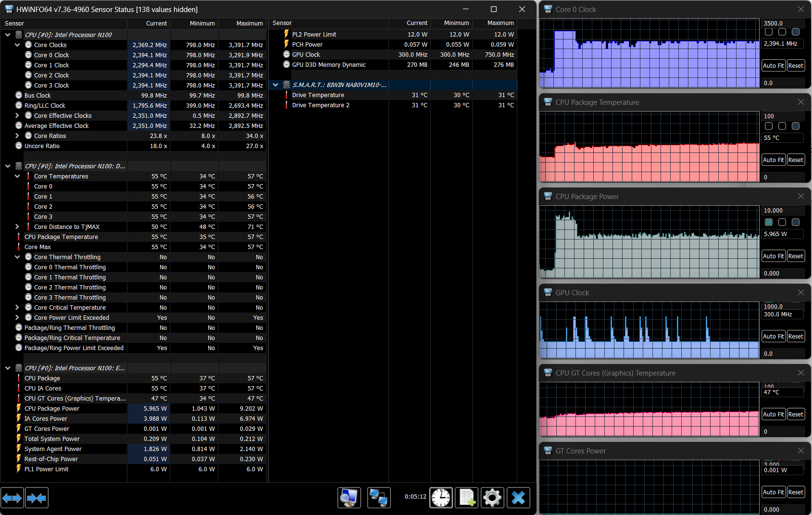This screenshot has width=812, height=515.
Task: Start logging with the document plus icon
Action: tap(467, 497)
